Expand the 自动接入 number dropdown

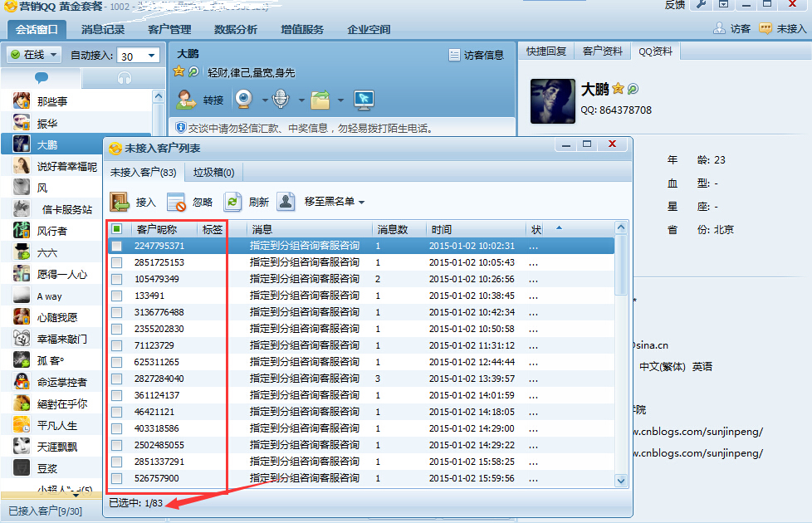[152, 56]
